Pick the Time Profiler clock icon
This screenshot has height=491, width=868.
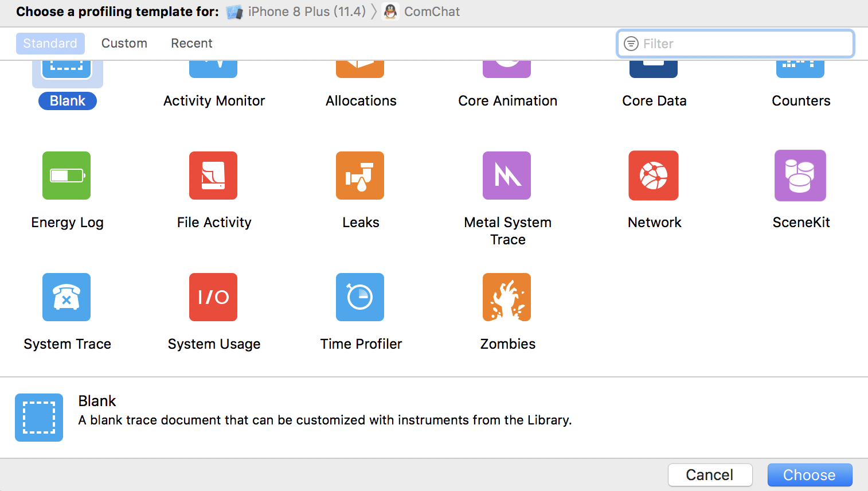click(x=360, y=297)
